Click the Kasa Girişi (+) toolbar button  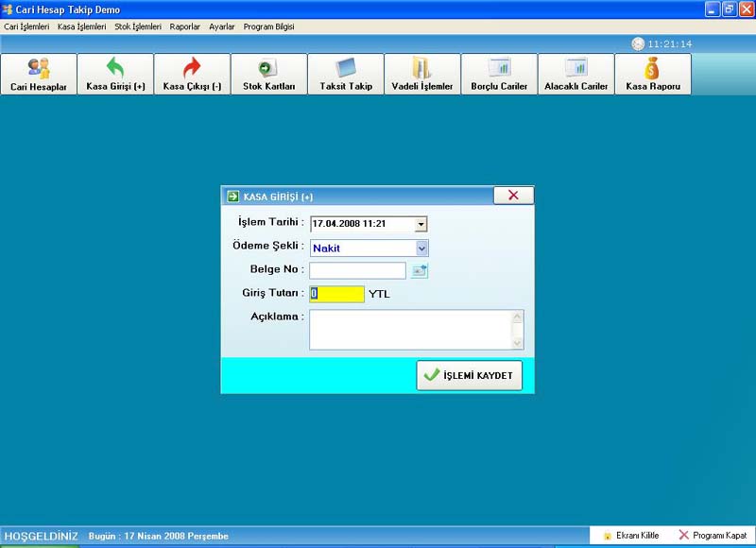(115, 75)
